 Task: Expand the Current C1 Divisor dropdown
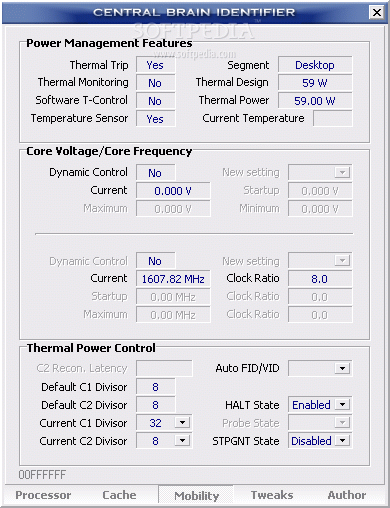(182, 423)
